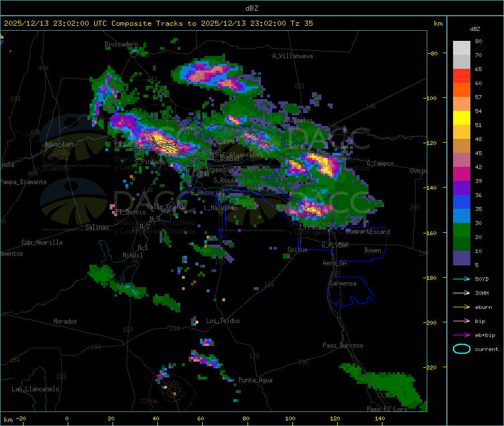Click the 50YD cyan arrow legend icon
Image resolution: width=504 pixels, height=426 pixels.
click(x=461, y=279)
